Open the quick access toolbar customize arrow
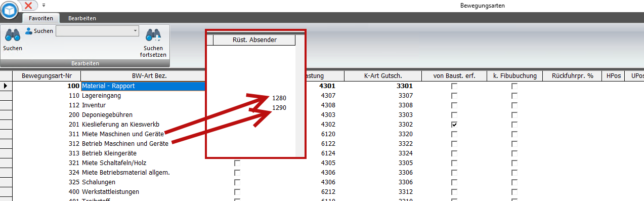The image size is (644, 201). (44, 5)
